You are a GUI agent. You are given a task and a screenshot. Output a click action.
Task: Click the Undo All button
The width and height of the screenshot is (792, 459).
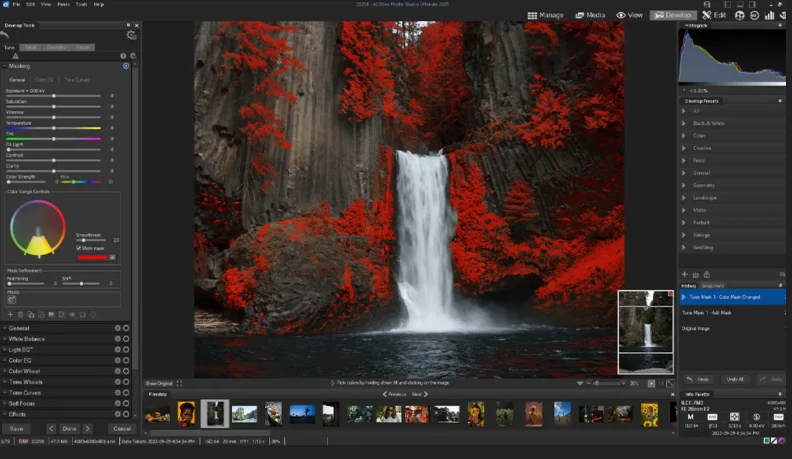pos(734,379)
